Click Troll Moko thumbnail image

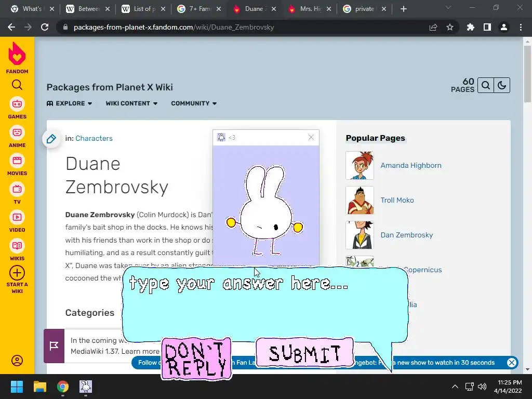(x=360, y=200)
